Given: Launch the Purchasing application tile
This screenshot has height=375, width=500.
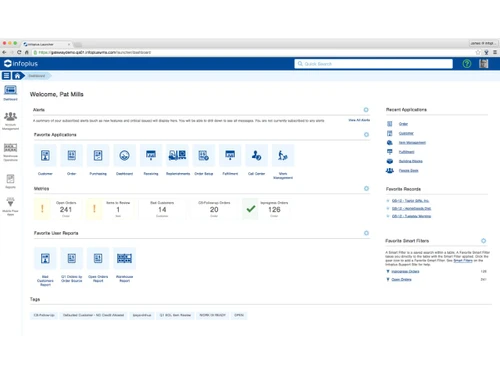Looking at the screenshot, I should point(98,155).
